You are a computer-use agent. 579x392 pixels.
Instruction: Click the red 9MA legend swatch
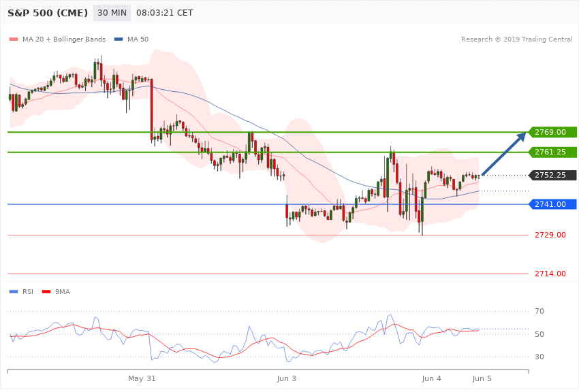[46, 292]
